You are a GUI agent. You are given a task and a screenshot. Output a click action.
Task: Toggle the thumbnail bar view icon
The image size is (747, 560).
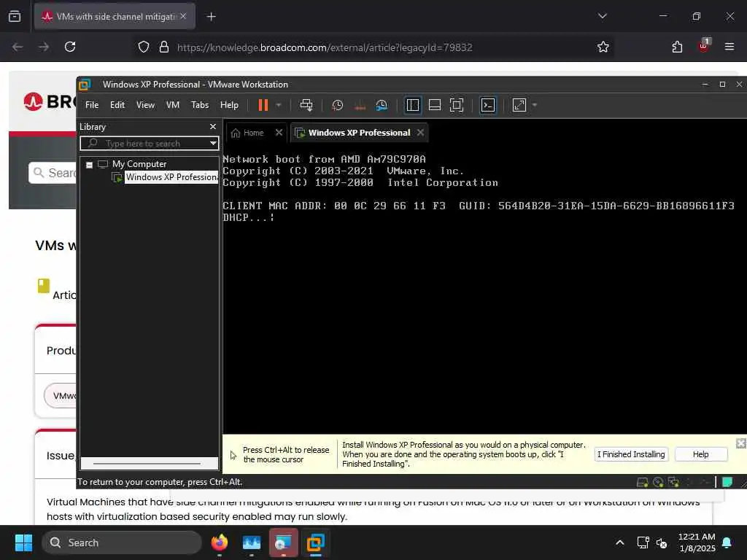point(435,105)
